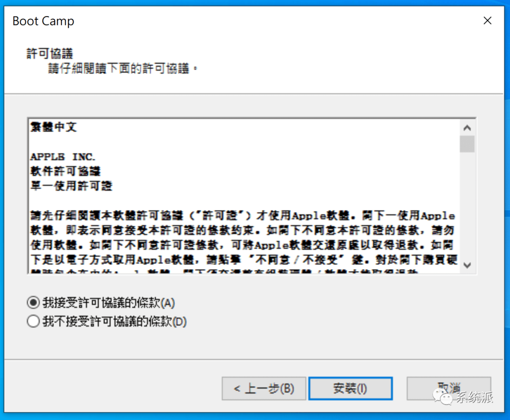Screen dimensions: 510x420
Task: Select the 我接受許可協議的條款(A) radio button
Action: pyautogui.click(x=33, y=302)
